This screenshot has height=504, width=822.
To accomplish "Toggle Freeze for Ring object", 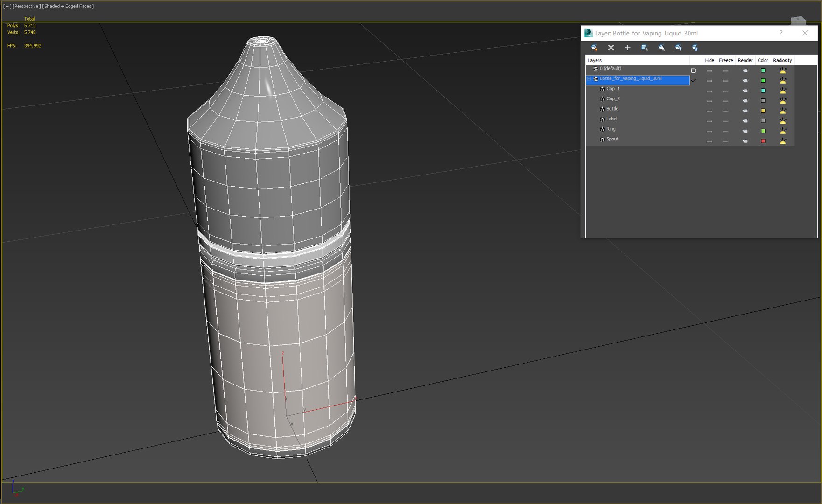I will [726, 132].
